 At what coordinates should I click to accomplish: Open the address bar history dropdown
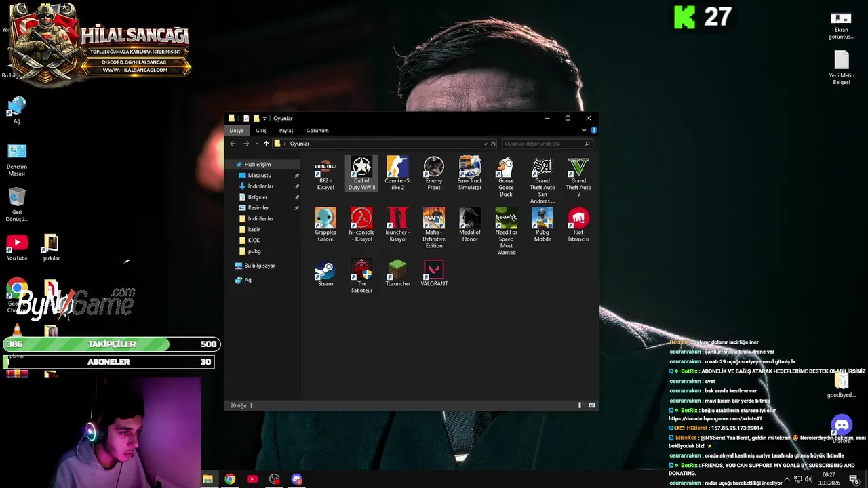(x=485, y=144)
